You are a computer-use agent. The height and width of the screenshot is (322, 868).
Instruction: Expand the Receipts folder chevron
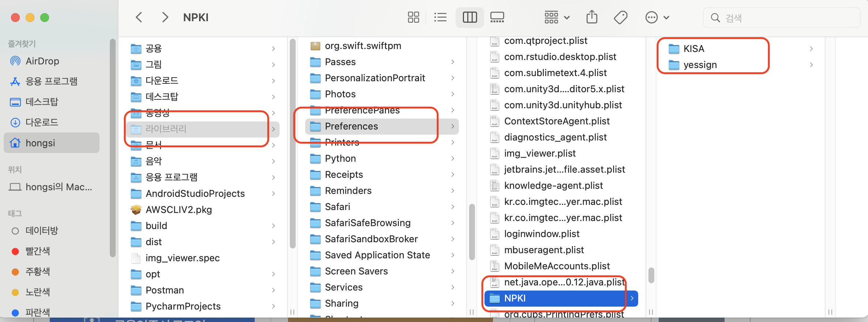pos(453,174)
